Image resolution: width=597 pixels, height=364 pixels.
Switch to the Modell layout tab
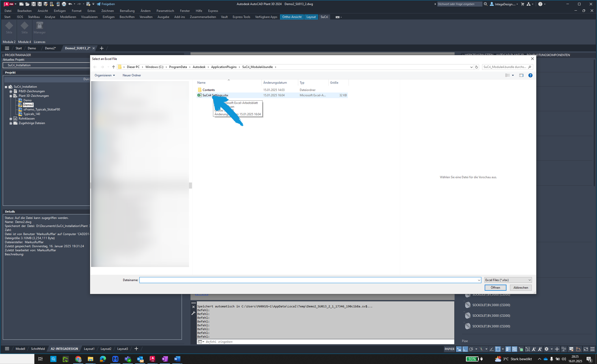[20, 349]
